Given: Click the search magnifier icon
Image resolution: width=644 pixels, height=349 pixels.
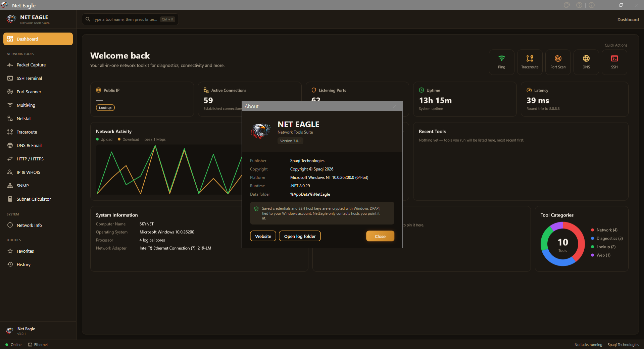Looking at the screenshot, I should pyautogui.click(x=88, y=19).
